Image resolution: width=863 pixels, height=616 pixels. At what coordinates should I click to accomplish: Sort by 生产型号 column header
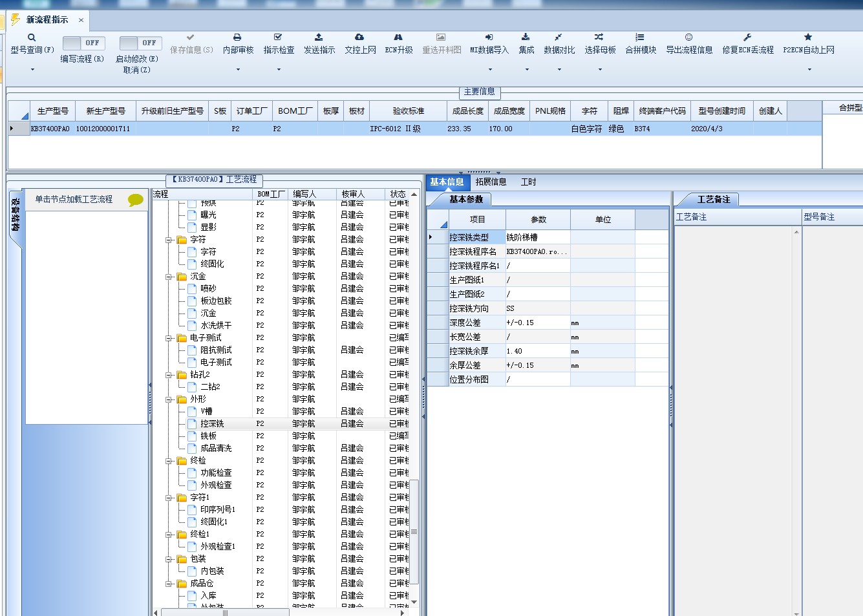[53, 111]
